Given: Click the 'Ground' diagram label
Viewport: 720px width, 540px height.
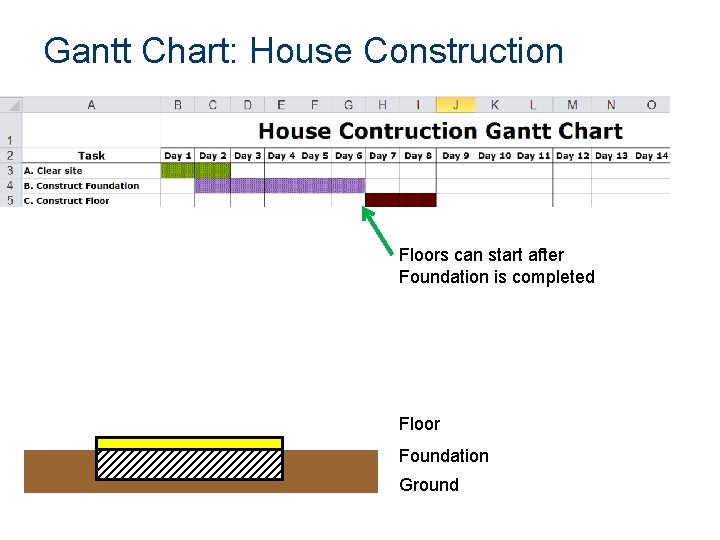Looking at the screenshot, I should pos(429,485).
